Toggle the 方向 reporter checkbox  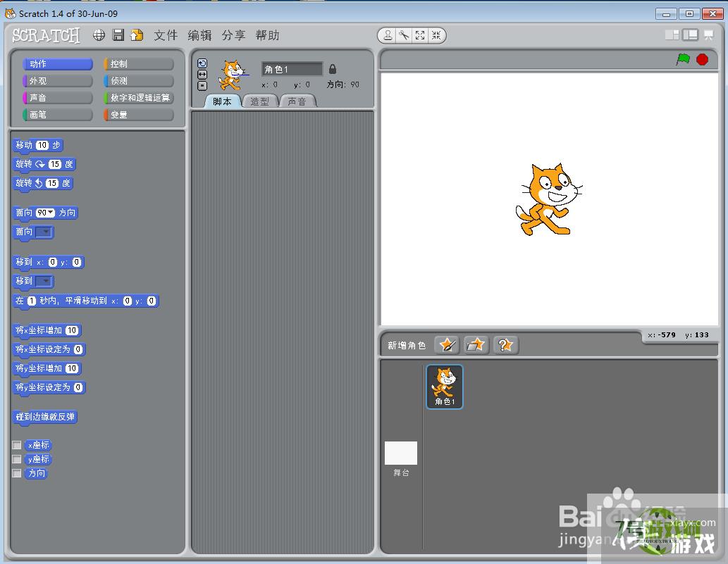(17, 473)
